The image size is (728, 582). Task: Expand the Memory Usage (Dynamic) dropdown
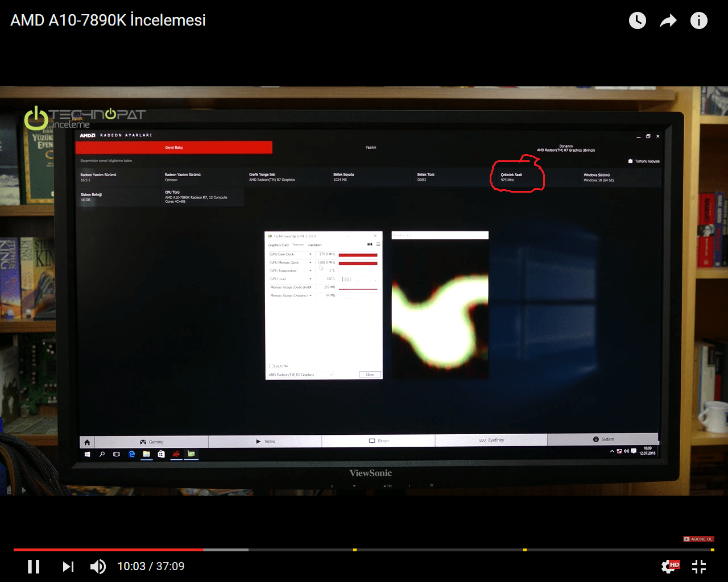(x=311, y=296)
